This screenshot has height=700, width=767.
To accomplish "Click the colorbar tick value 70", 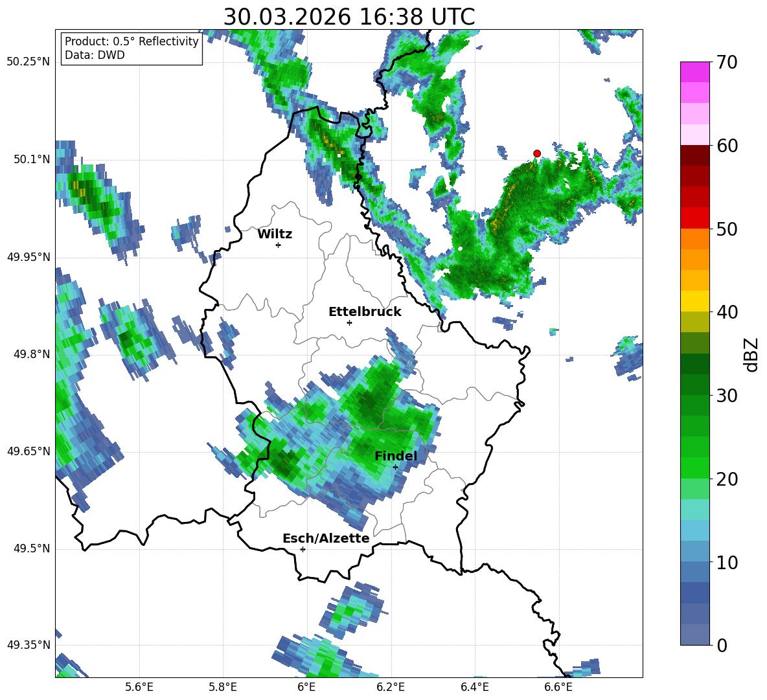I will [727, 63].
